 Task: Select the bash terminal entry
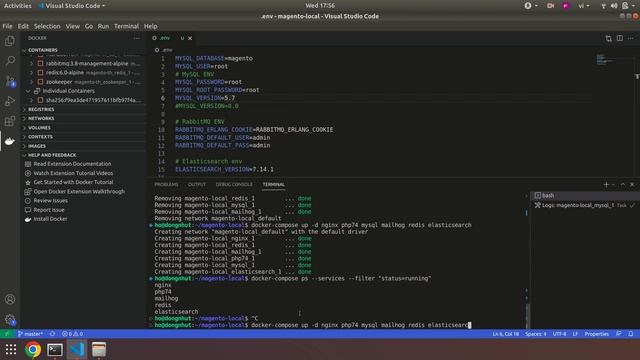pyautogui.click(x=584, y=196)
